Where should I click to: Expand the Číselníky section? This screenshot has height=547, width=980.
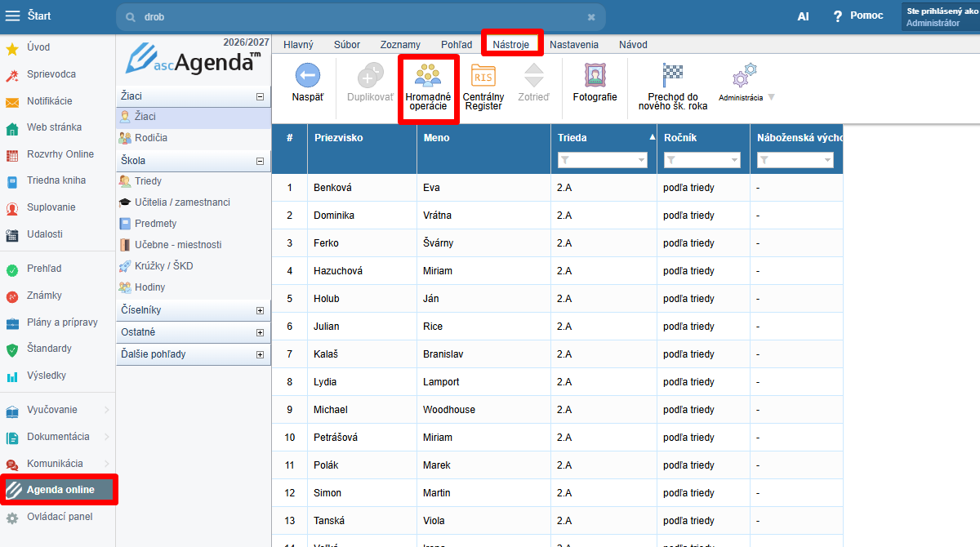click(x=261, y=310)
